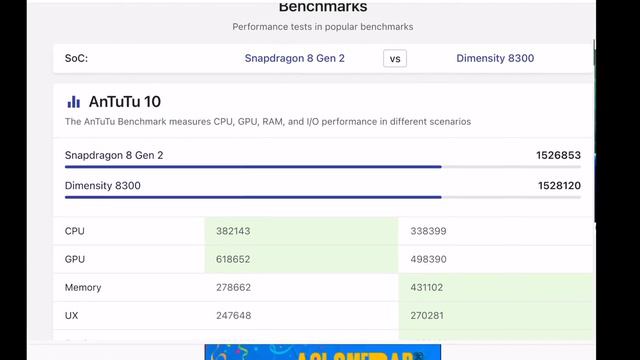
Task: Click the vs button between SoCs
Action: point(395,58)
